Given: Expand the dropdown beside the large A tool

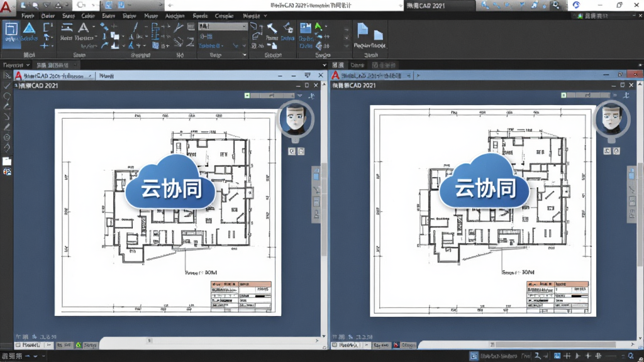Looking at the screenshot, I should (94, 26).
